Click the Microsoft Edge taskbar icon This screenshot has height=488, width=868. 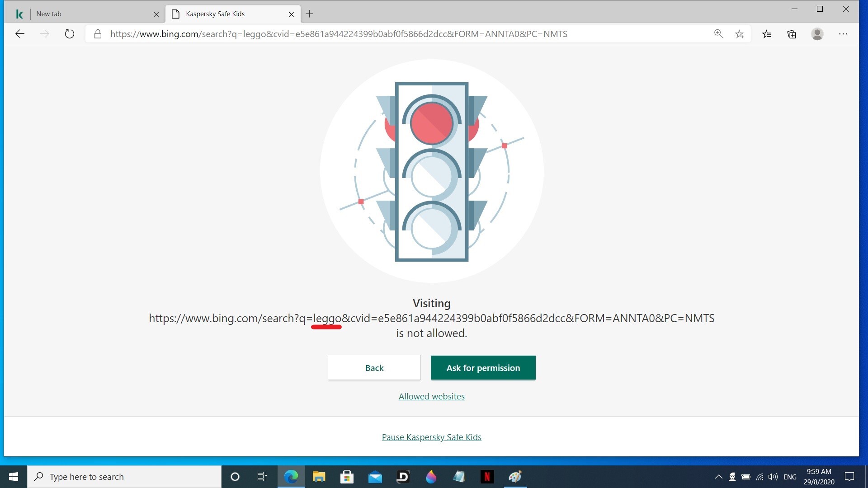[x=291, y=477]
